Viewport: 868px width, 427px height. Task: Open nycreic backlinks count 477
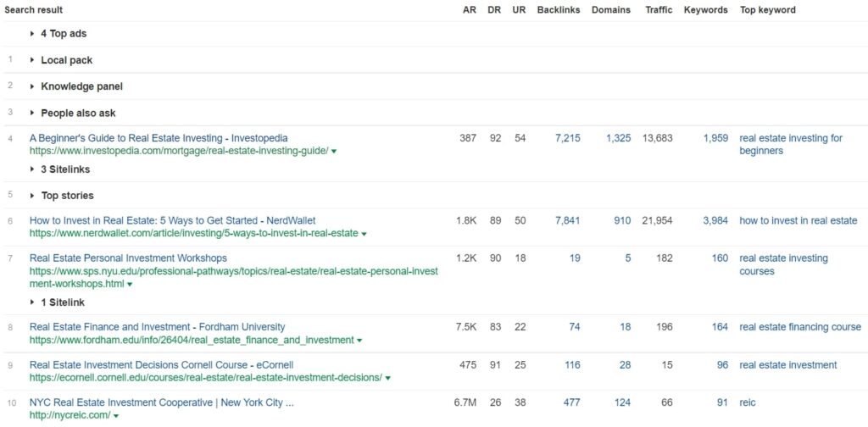572,402
